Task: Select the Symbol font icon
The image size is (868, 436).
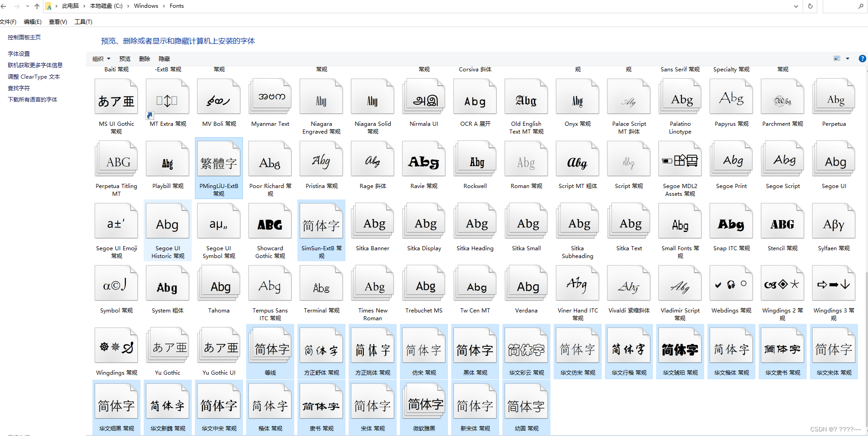Action: point(116,284)
